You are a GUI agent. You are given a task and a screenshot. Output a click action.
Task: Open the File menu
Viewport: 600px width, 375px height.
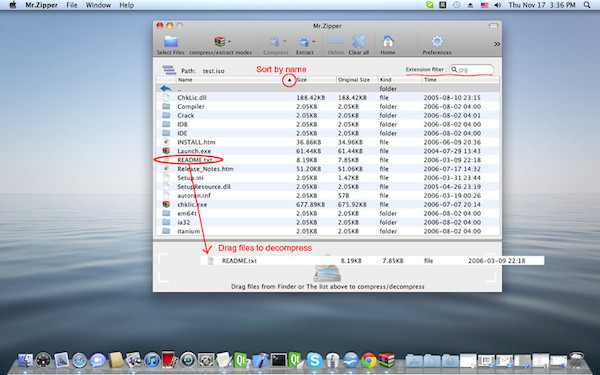coord(72,5)
